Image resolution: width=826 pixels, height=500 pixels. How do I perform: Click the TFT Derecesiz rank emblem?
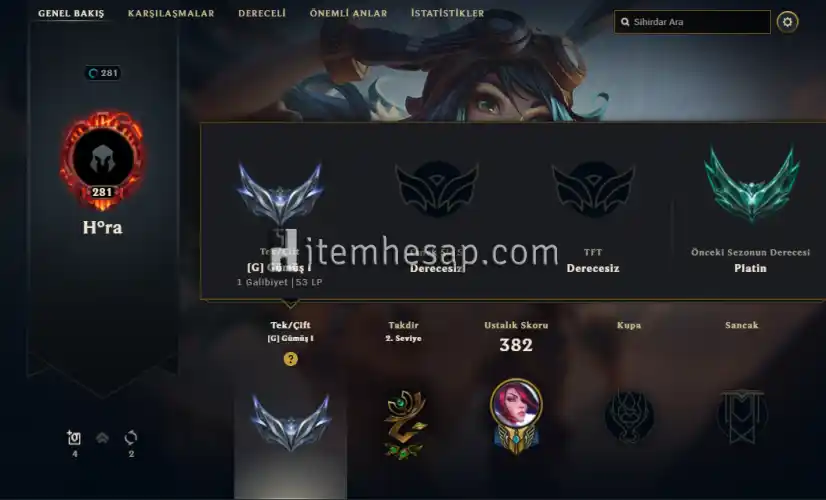(x=593, y=189)
